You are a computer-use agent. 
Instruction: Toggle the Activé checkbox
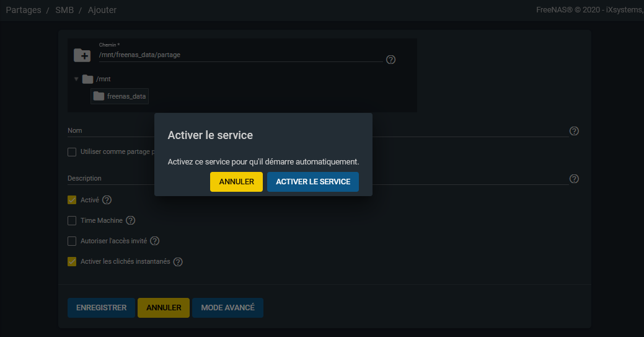click(x=72, y=200)
